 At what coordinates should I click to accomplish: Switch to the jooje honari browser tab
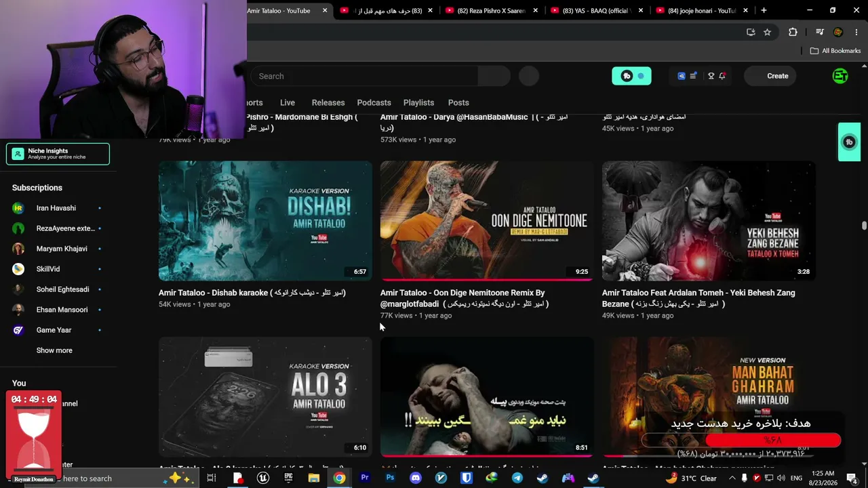702,10
